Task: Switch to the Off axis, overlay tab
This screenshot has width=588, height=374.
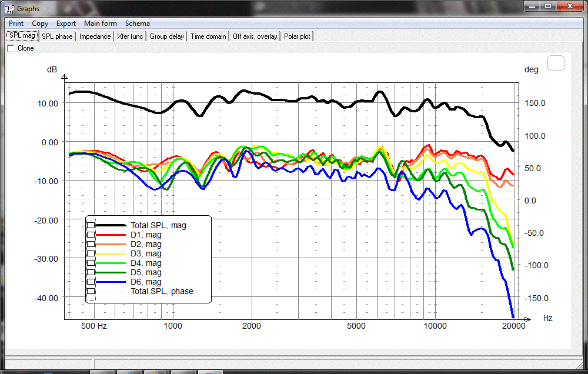Action: [x=255, y=36]
